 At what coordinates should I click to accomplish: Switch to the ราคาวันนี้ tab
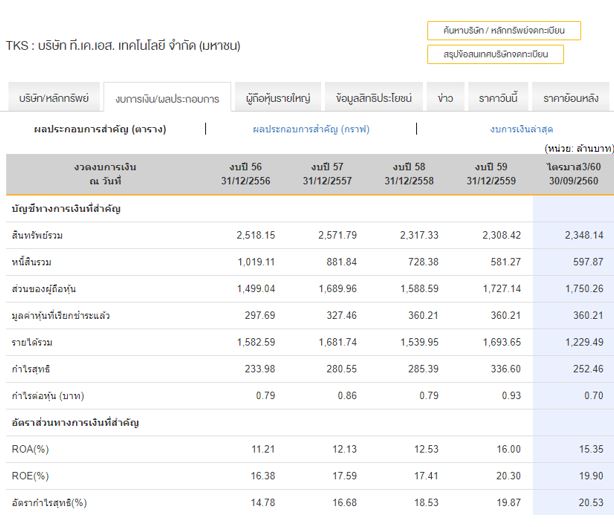[x=497, y=98]
